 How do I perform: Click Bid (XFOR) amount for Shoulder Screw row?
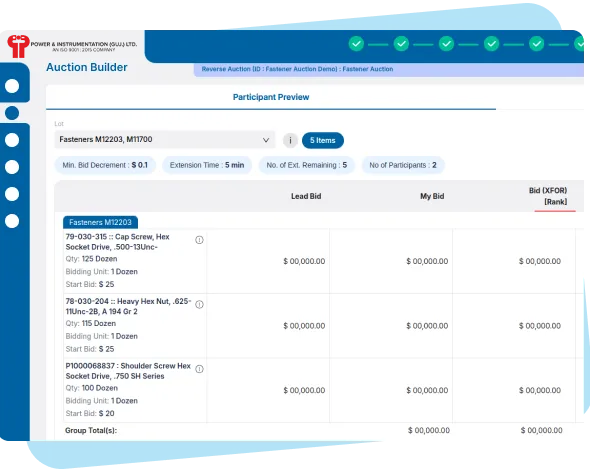[540, 390]
